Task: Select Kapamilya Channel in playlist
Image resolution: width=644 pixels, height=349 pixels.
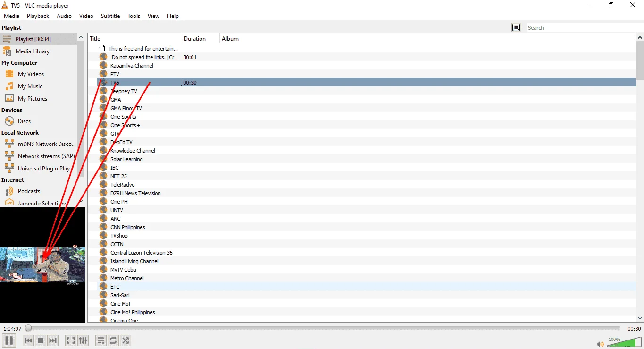Action: coord(367,66)
